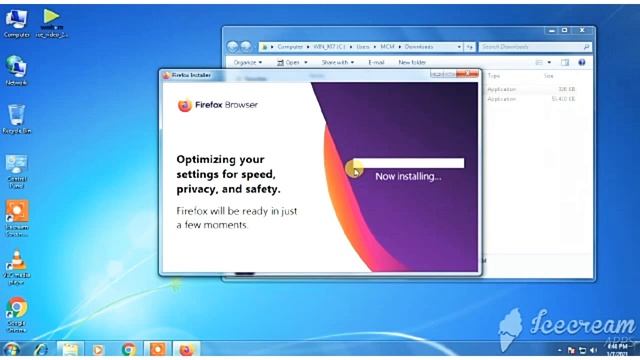Close the Firefox Installer window
Image resolution: width=640 pixels, height=360 pixels.
[467, 74]
